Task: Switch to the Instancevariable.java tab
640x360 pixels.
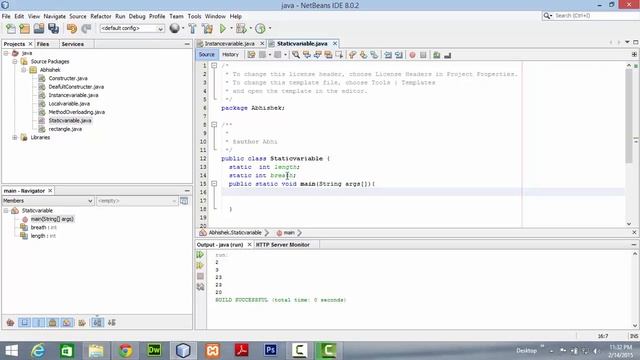Action: click(x=229, y=43)
